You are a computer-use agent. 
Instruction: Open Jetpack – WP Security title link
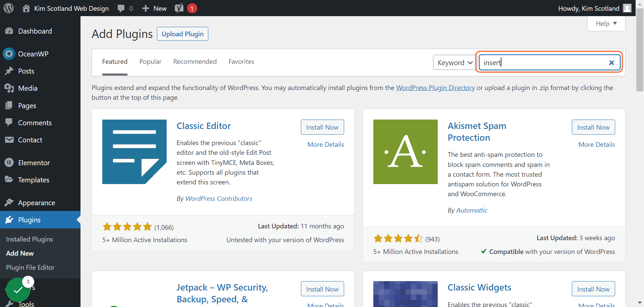tap(222, 293)
